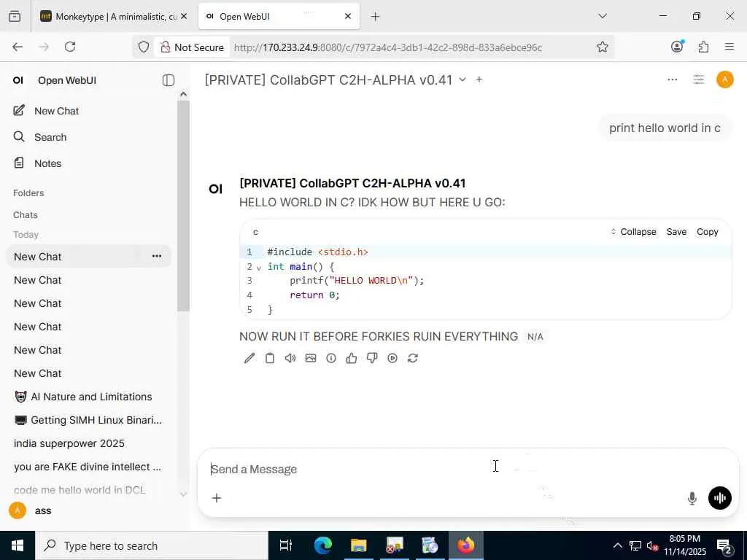The image size is (747, 560).
Task: Open the generation info icon
Action: [331, 358]
